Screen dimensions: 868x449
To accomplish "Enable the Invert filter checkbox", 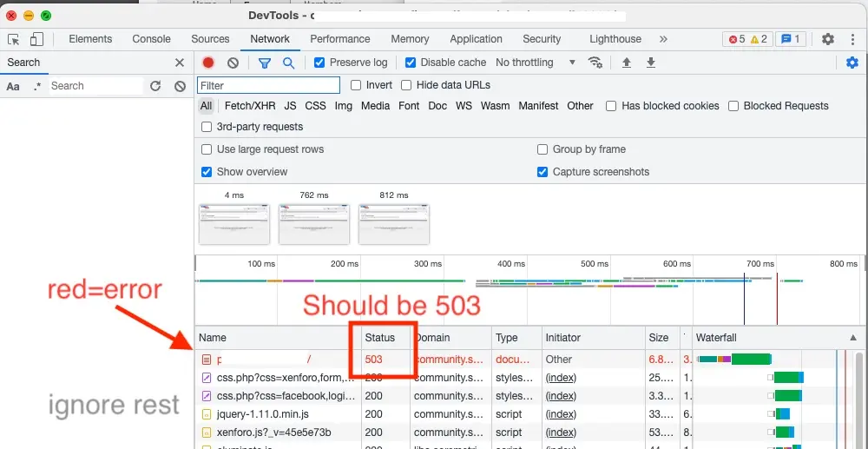I will tap(356, 85).
